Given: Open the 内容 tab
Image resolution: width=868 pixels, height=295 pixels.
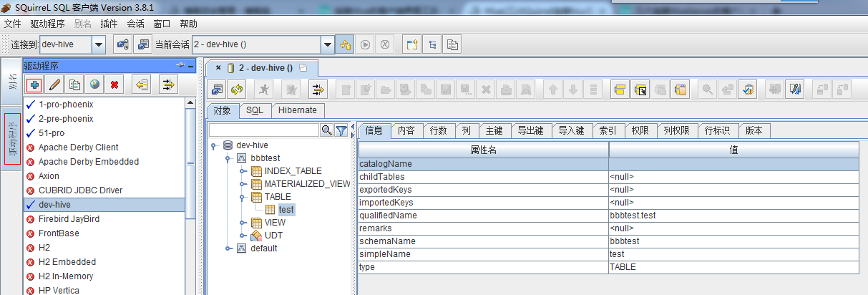Looking at the screenshot, I should click(406, 130).
